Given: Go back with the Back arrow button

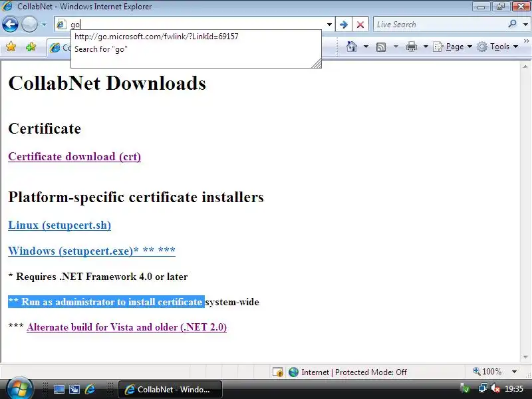Looking at the screenshot, I should pos(10,25).
